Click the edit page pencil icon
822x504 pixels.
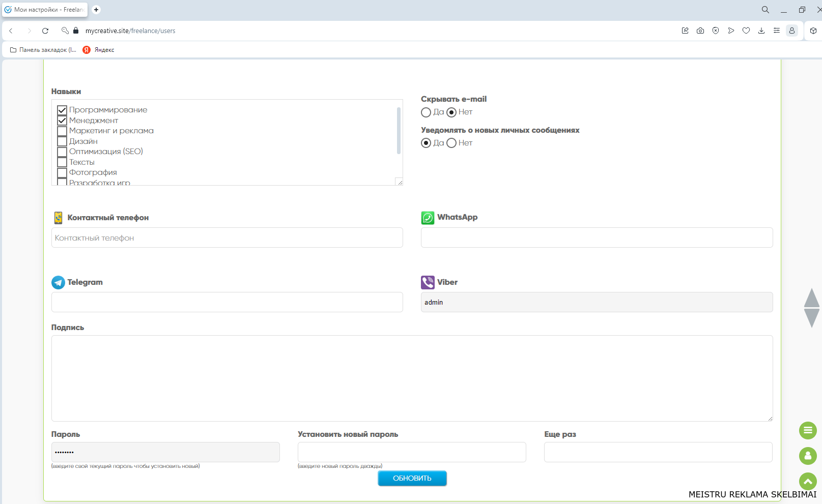[x=685, y=31]
